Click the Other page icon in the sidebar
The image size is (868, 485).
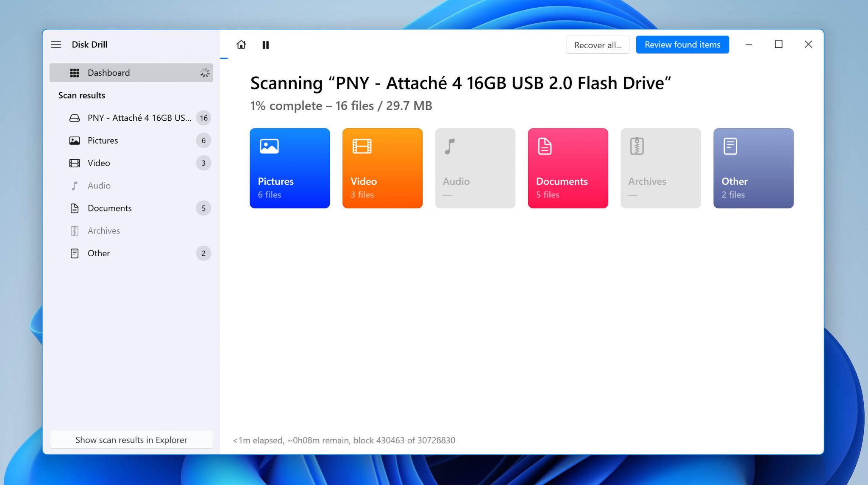75,253
